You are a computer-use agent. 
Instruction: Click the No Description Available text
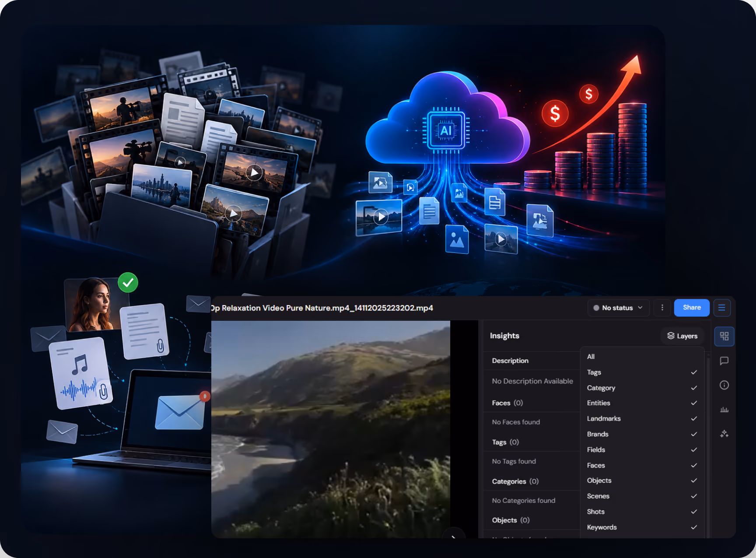(x=532, y=381)
